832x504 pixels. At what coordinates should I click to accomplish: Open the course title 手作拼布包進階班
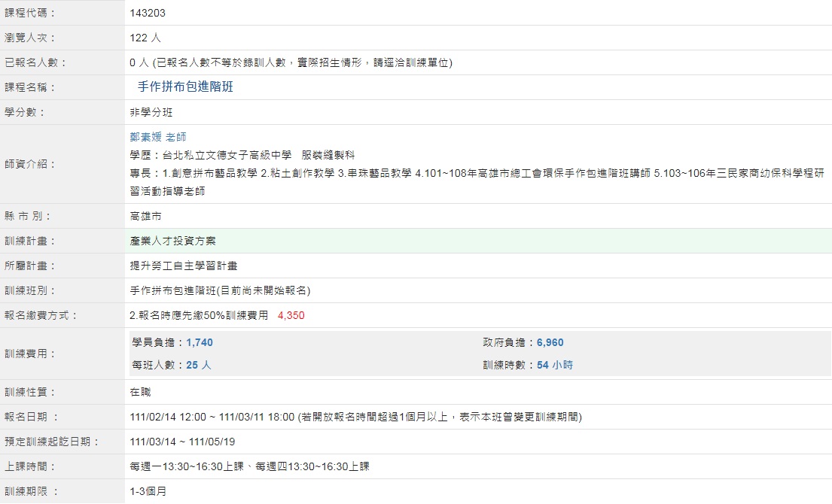click(185, 87)
